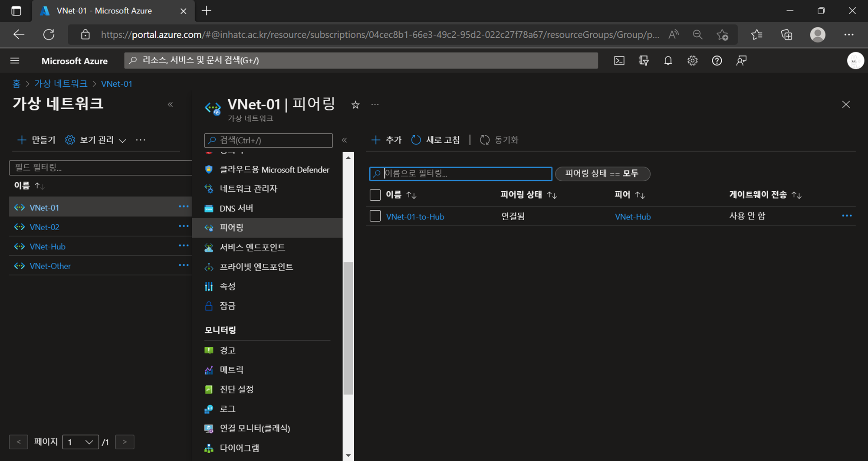Focus the Azure global search box
Image resolution: width=868 pixels, height=461 pixels.
(x=361, y=60)
